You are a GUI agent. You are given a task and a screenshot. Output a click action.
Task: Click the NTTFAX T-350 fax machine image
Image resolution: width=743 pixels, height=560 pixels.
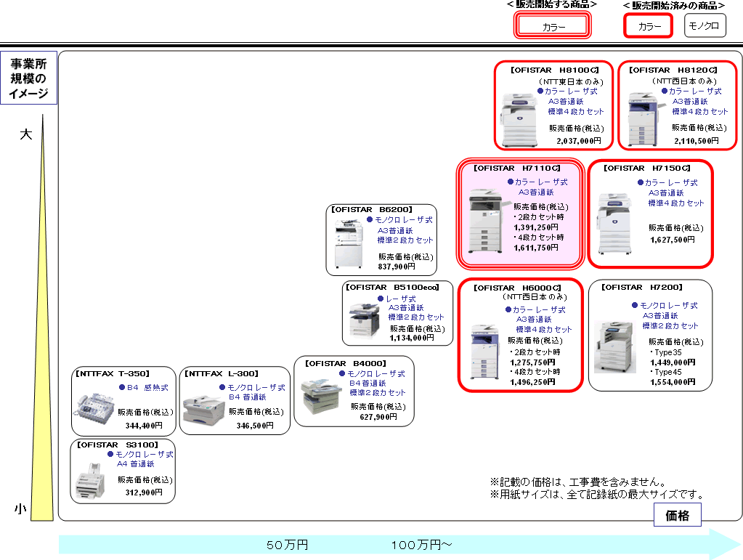point(94,408)
